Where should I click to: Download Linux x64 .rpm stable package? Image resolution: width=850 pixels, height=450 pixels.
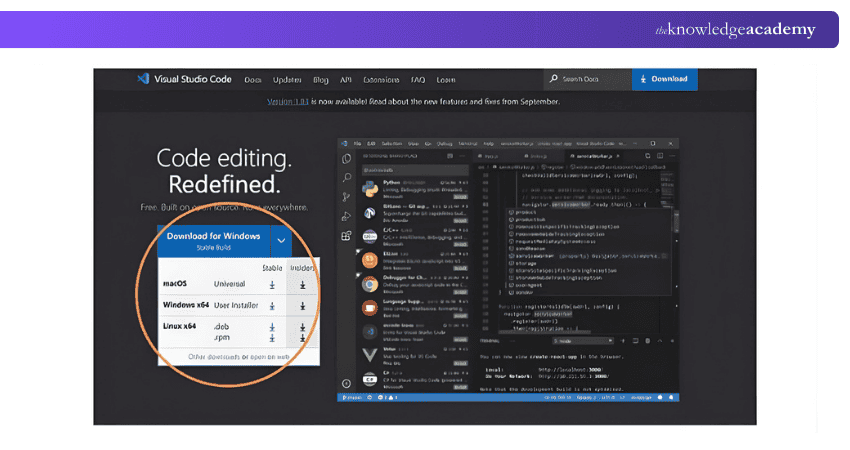click(x=272, y=338)
